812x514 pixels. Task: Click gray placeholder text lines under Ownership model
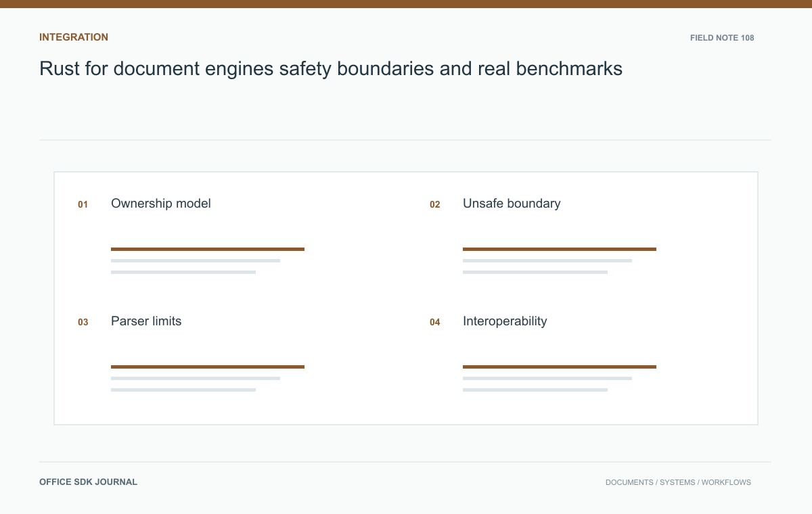(196, 266)
